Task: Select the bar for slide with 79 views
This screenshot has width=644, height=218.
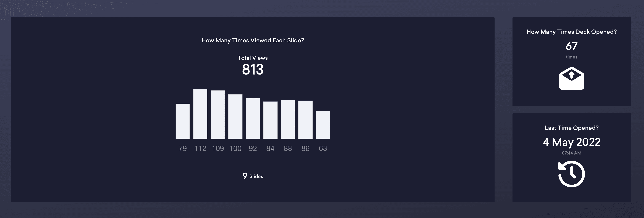Action: point(183,121)
